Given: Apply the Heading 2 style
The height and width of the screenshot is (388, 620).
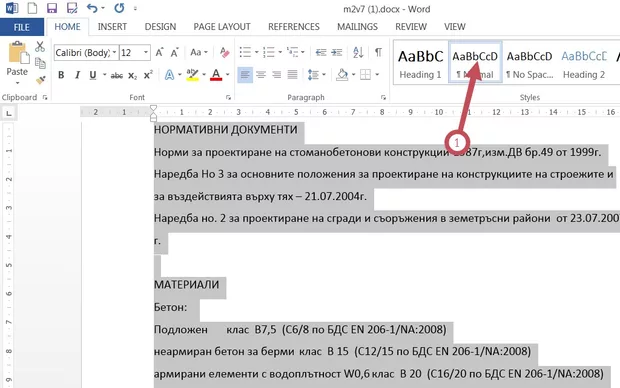Looking at the screenshot, I should click(584, 63).
